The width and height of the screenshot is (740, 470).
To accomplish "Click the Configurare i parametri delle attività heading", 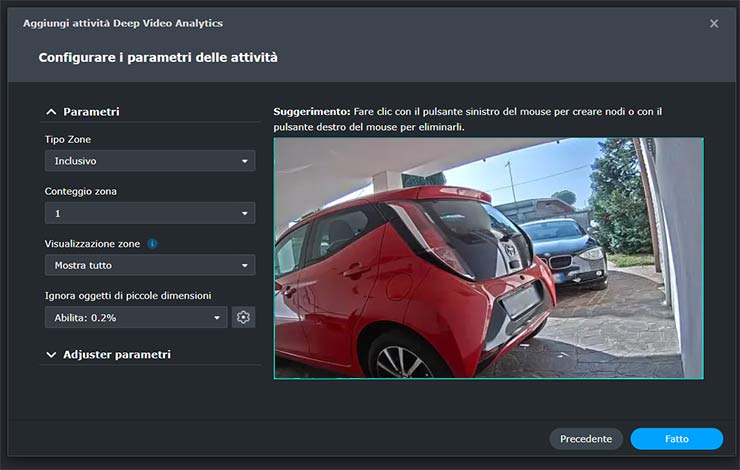I will 158,58.
